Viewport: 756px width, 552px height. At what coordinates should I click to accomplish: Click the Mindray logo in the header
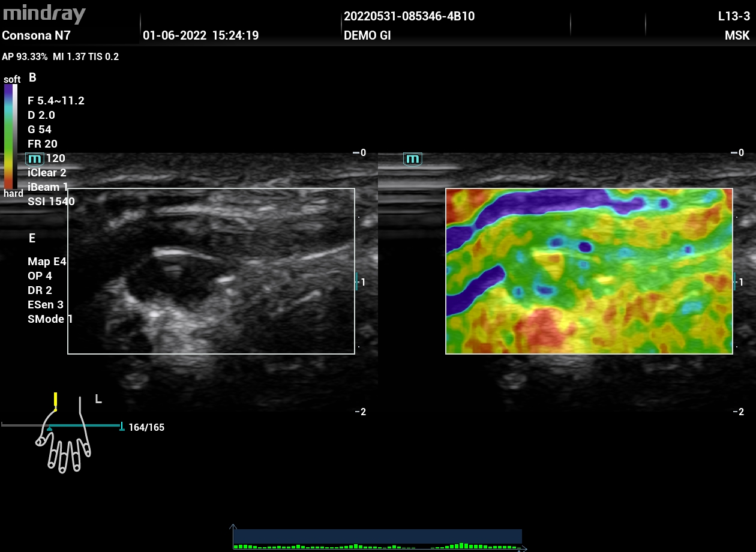tap(44, 13)
